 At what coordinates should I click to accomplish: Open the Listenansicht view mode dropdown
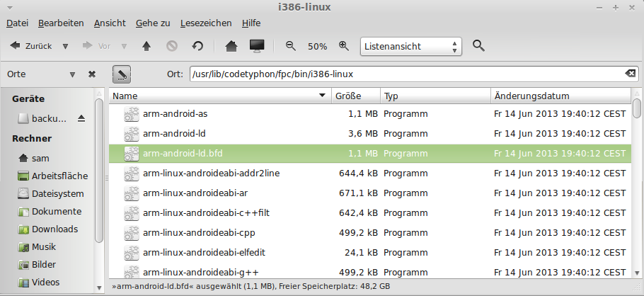(x=411, y=47)
